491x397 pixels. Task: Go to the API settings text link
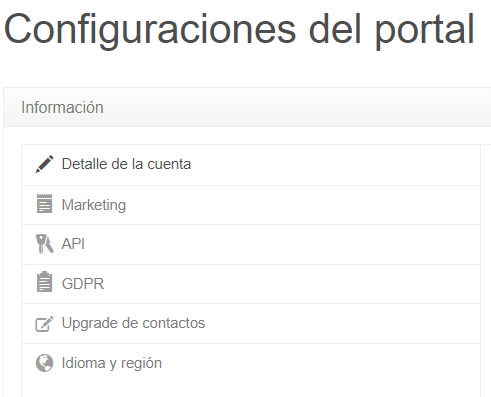click(x=73, y=244)
